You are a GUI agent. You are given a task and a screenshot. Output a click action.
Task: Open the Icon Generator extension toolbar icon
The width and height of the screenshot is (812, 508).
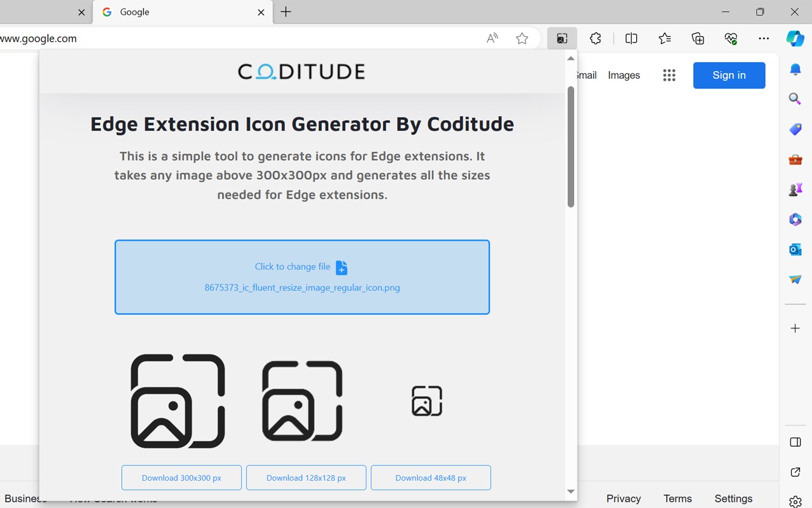click(562, 39)
